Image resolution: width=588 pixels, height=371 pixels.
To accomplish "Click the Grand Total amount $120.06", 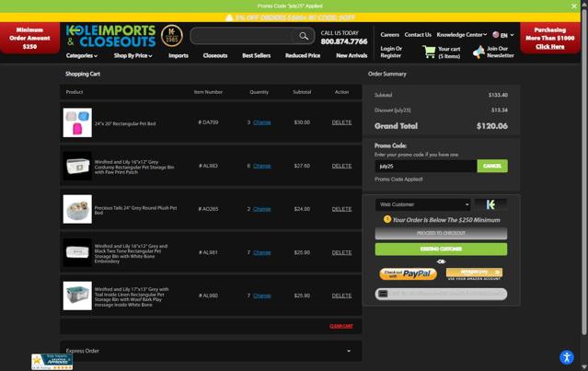I will pyautogui.click(x=492, y=126).
